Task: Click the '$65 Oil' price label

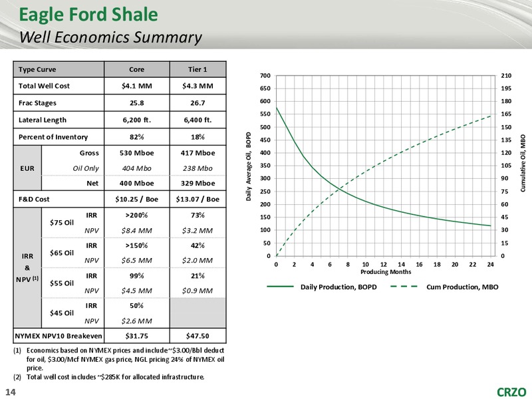Action: (62, 253)
